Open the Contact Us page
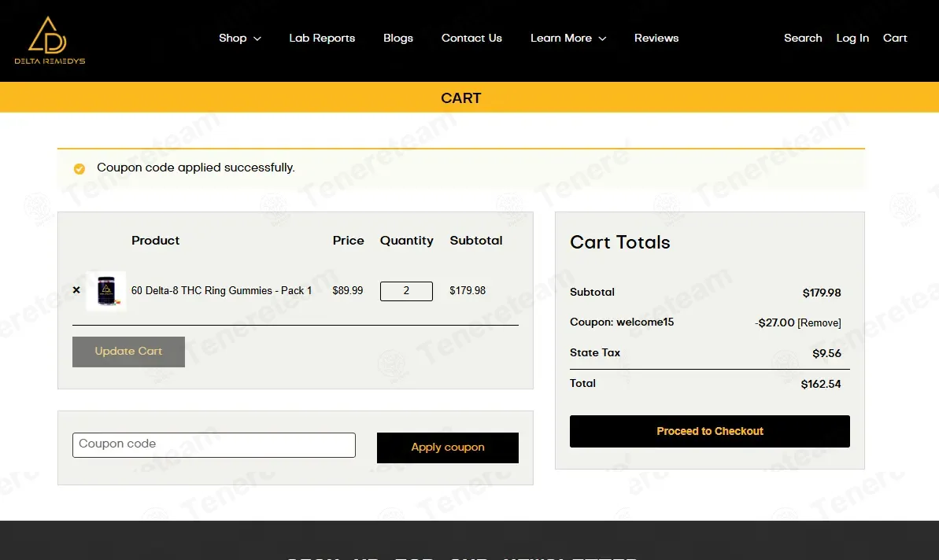939x560 pixels. point(471,39)
